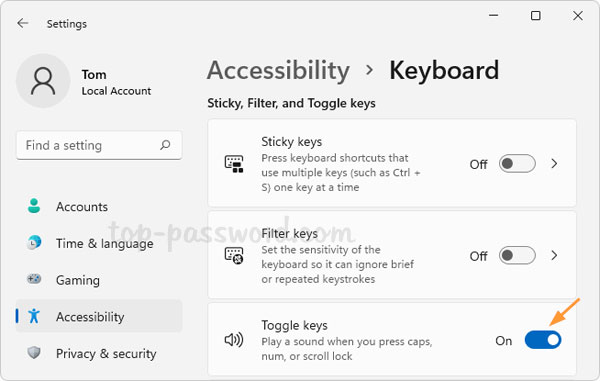This screenshot has width=600, height=381.
Task: Expand Sticky keys options chevron
Action: pos(554,164)
